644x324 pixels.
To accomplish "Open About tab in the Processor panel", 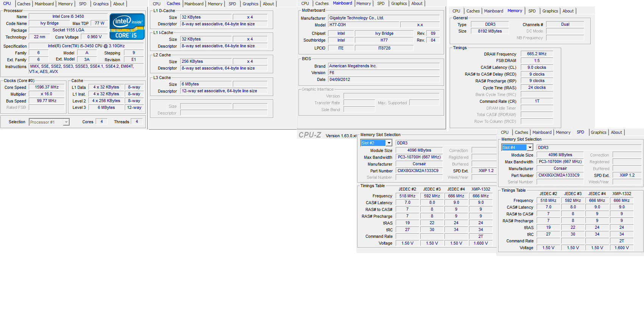I will (x=119, y=4).
